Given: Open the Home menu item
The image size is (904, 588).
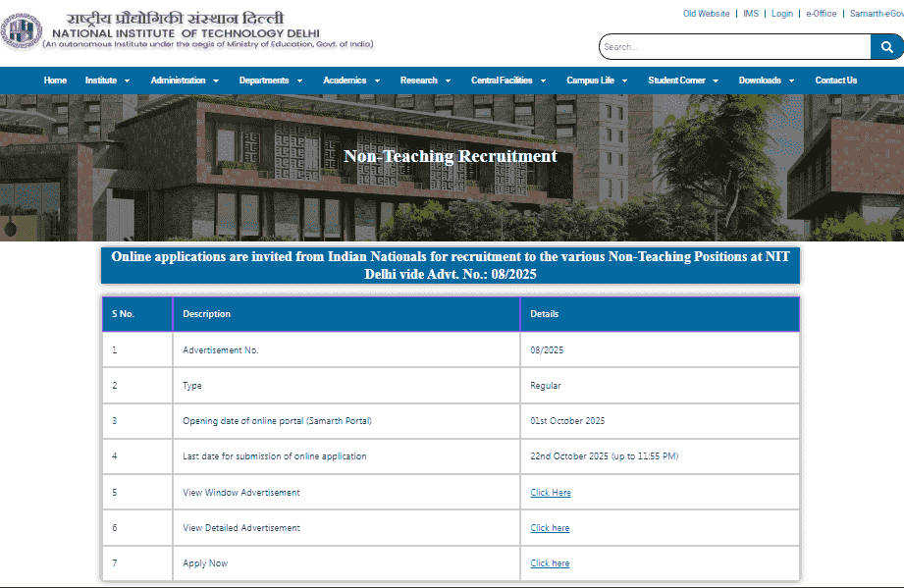Looking at the screenshot, I should (55, 80).
